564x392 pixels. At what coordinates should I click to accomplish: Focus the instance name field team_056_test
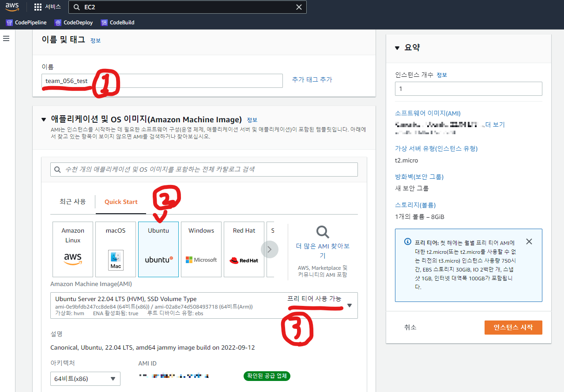pos(162,81)
